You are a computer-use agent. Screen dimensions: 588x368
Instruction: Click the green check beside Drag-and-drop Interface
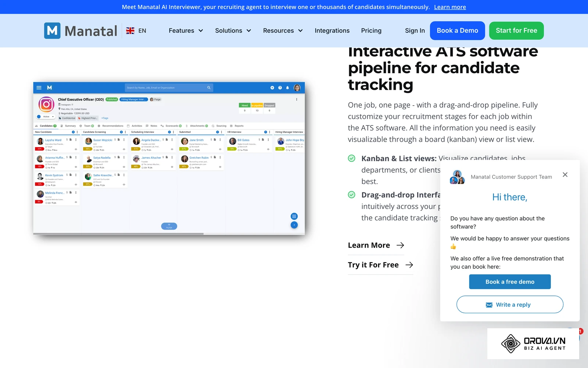coord(352,195)
